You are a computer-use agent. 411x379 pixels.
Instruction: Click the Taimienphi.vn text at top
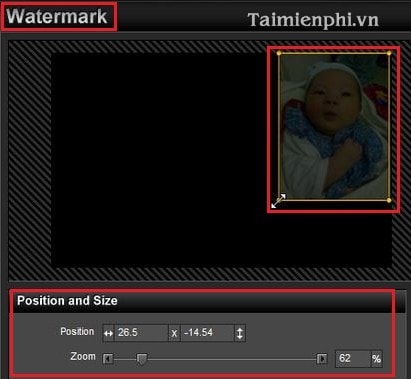(x=313, y=20)
